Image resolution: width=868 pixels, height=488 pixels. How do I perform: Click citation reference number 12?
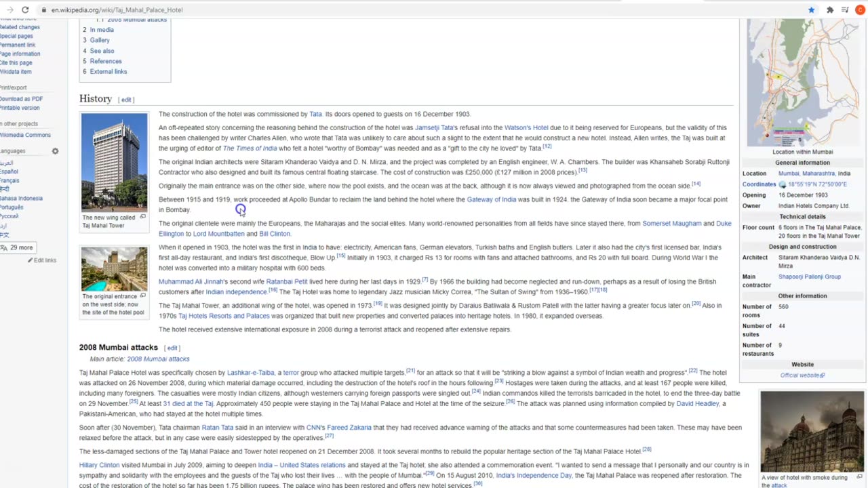pyautogui.click(x=547, y=146)
